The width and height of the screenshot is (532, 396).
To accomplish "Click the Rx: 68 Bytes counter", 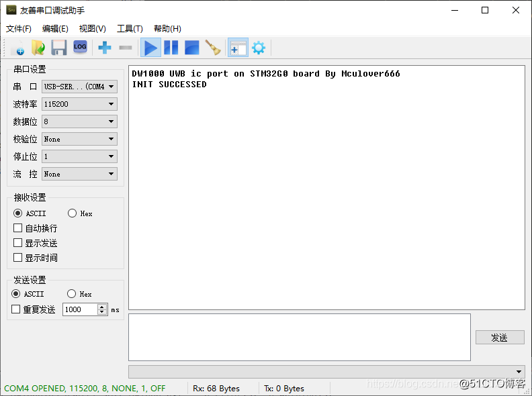I will 216,388.
